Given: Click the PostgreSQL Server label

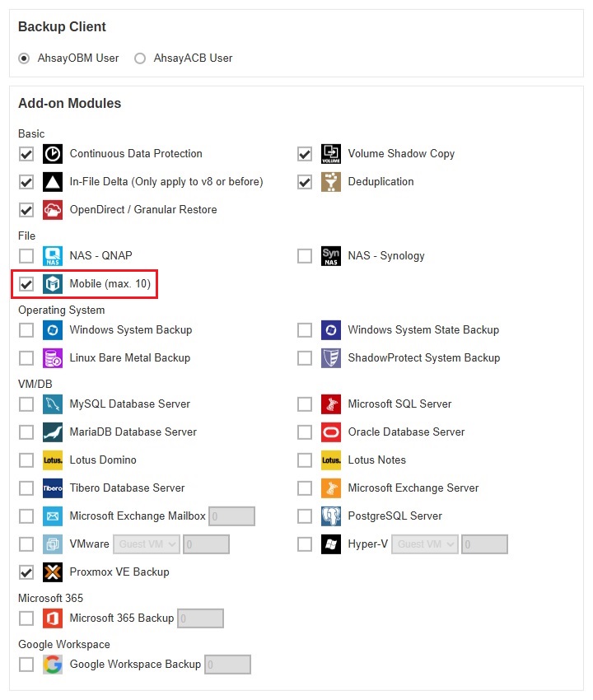Looking at the screenshot, I should [395, 516].
